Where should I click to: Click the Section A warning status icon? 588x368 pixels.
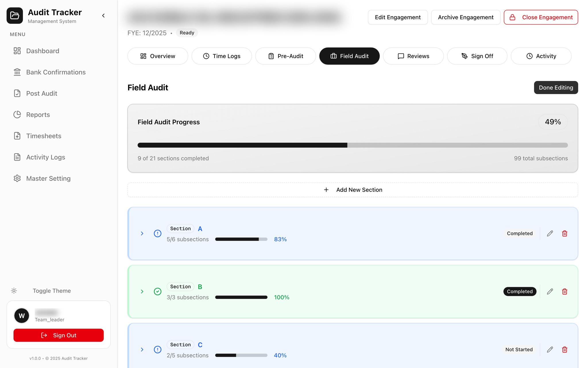pyautogui.click(x=158, y=233)
